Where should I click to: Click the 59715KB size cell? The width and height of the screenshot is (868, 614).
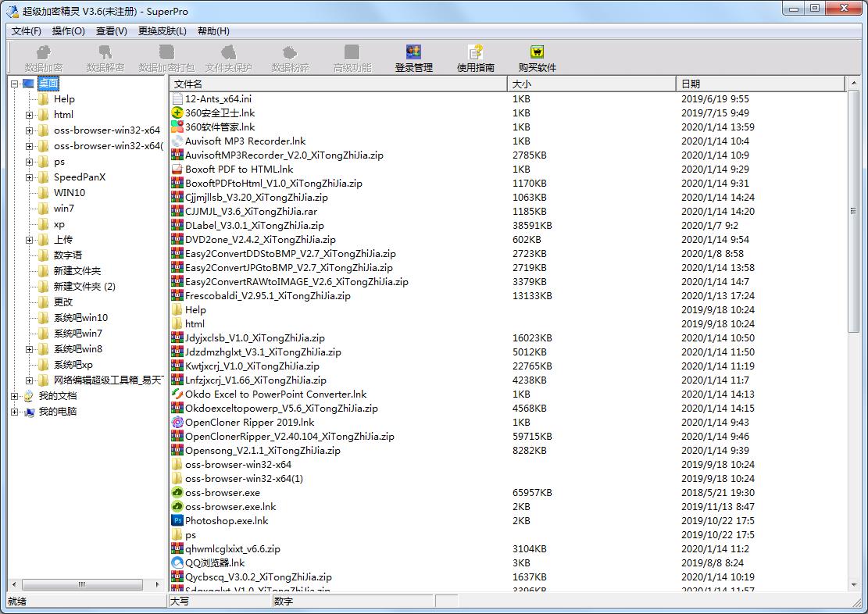(532, 436)
